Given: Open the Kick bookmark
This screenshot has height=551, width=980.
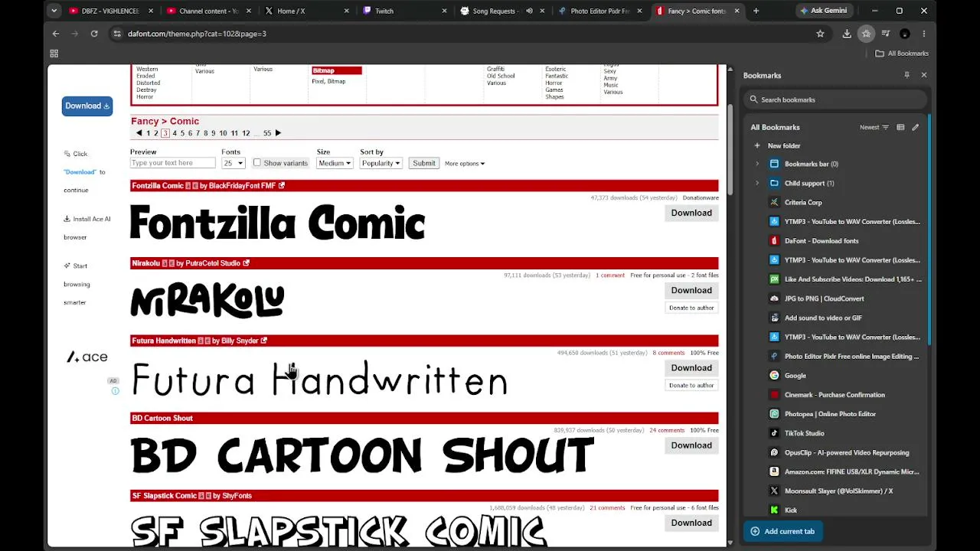Looking at the screenshot, I should (790, 510).
